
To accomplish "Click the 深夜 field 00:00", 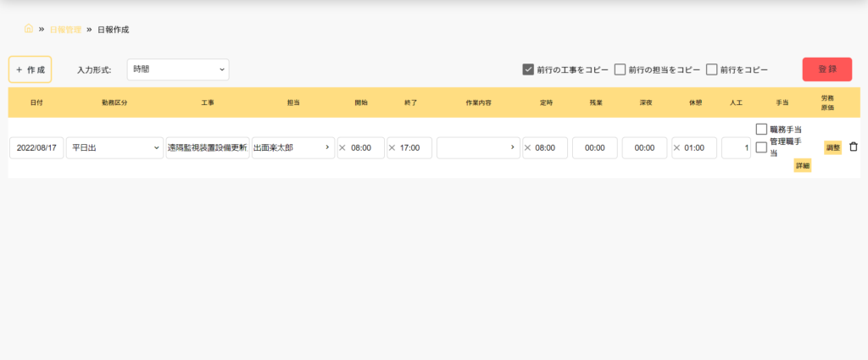I will tap(644, 147).
